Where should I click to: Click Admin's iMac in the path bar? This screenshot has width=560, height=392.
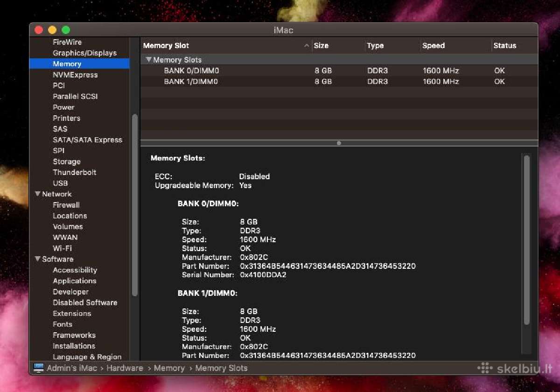coord(72,368)
